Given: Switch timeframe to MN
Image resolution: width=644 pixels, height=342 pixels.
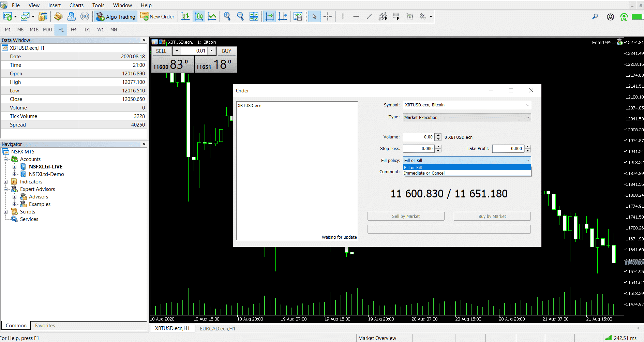Looking at the screenshot, I should coord(114,30).
